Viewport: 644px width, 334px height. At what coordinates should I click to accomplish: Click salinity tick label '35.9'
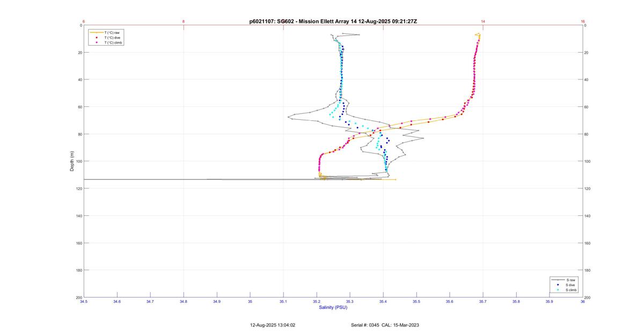tap(550, 302)
